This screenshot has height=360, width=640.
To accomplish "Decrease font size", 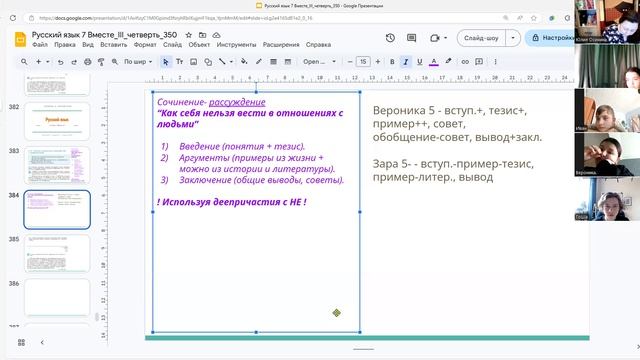I will [350, 62].
